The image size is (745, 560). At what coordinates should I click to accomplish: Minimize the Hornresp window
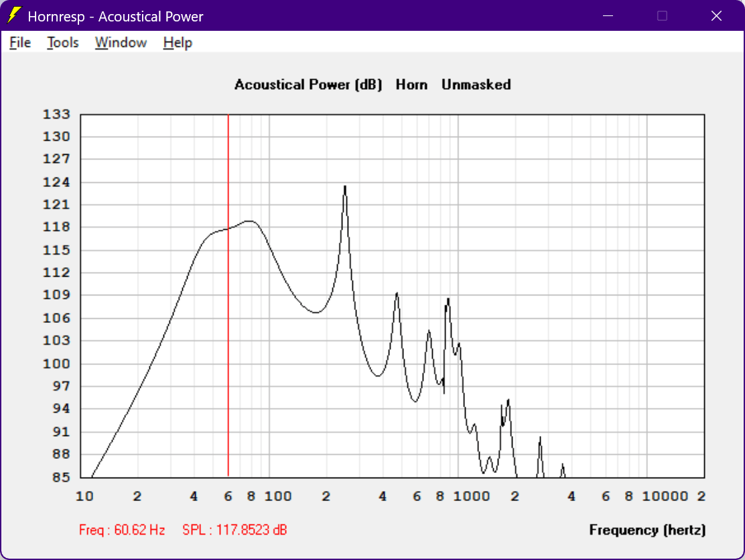click(x=608, y=15)
